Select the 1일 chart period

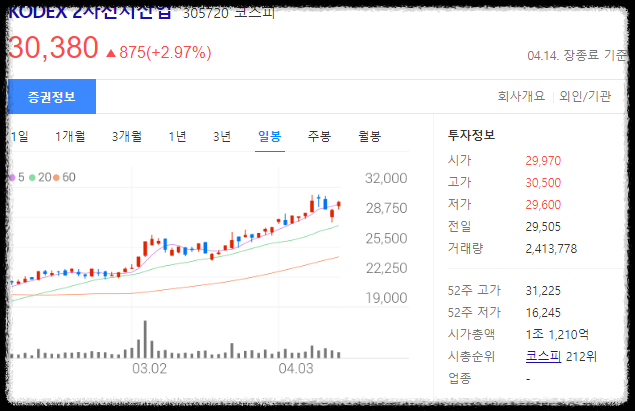19,136
